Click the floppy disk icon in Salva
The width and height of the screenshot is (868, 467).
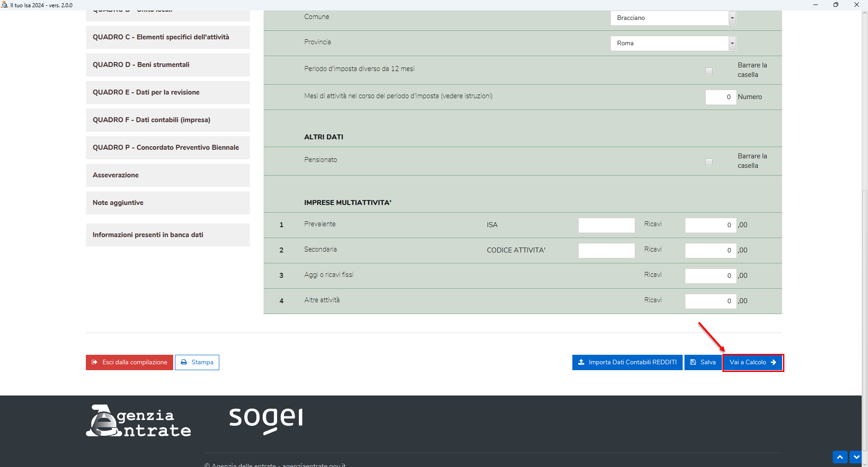click(693, 362)
